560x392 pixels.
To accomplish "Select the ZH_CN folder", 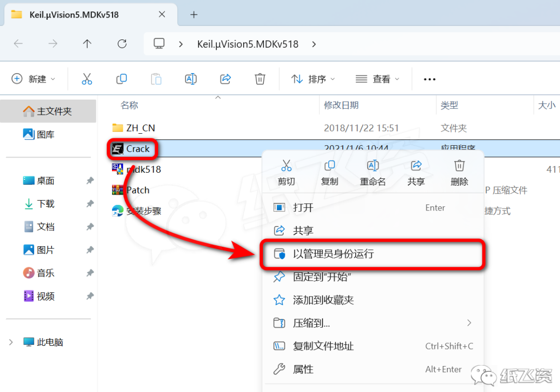I will (x=134, y=128).
